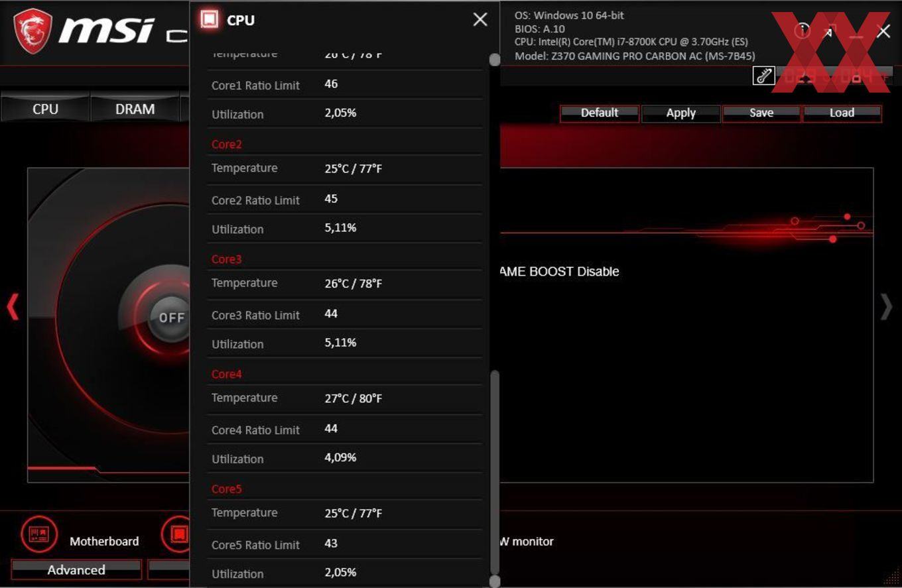Switch to the DRAM tab
This screenshot has height=588, width=902.
coord(135,109)
